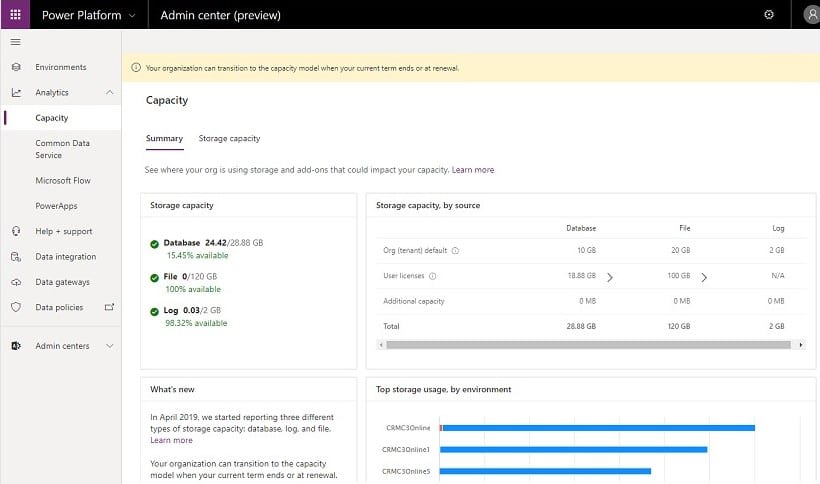Open Data policies page
The image size is (820, 484).
(x=59, y=307)
